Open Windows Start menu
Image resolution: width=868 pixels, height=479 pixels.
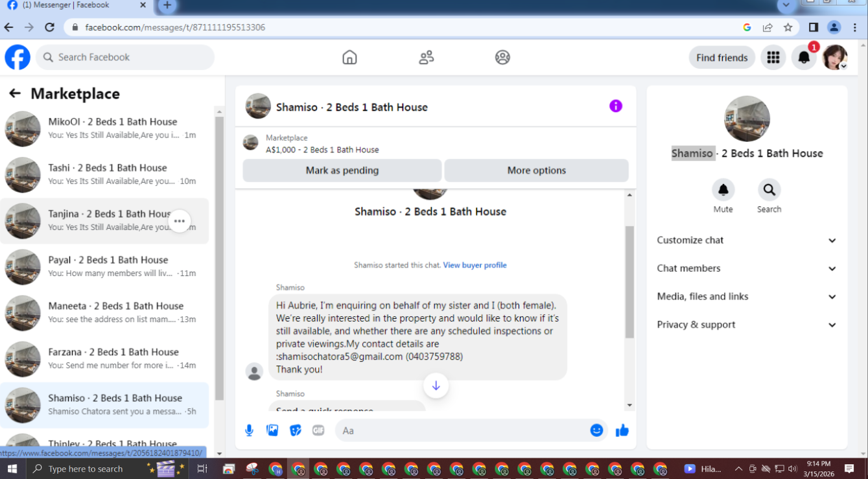coord(12,469)
